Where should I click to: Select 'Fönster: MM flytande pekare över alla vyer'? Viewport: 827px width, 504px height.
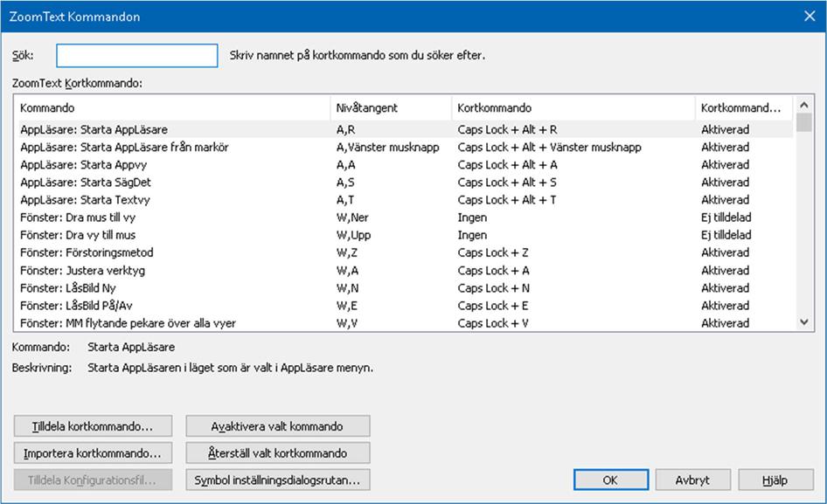coord(406,323)
